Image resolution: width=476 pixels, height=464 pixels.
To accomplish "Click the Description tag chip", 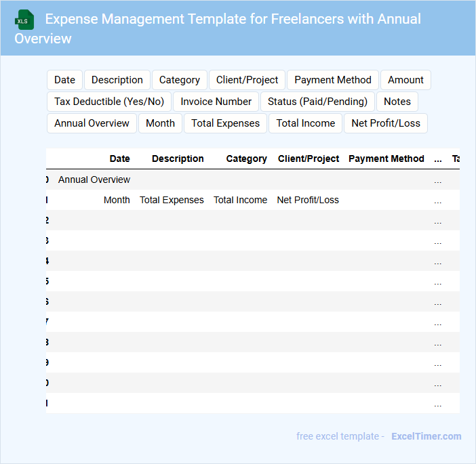I will [117, 80].
